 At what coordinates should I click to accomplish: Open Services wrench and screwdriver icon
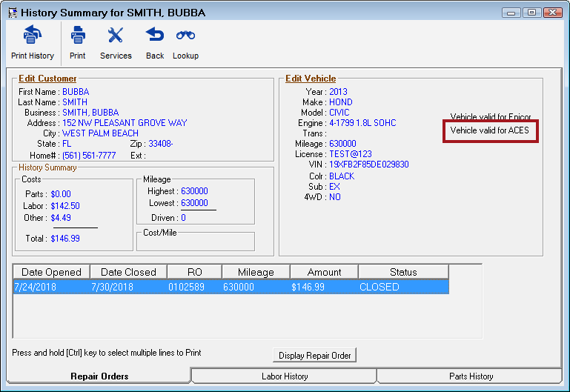116,36
